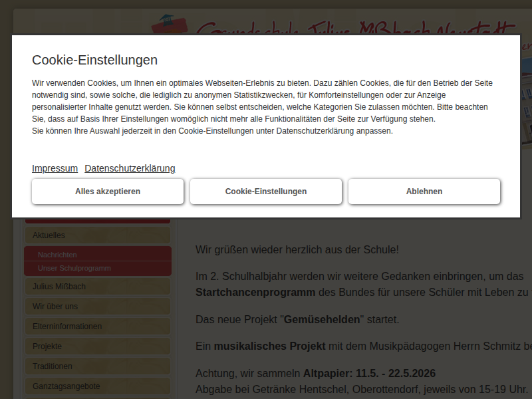532x399 pixels.
Task: Click the school logo icon in the header
Action: pos(172,24)
